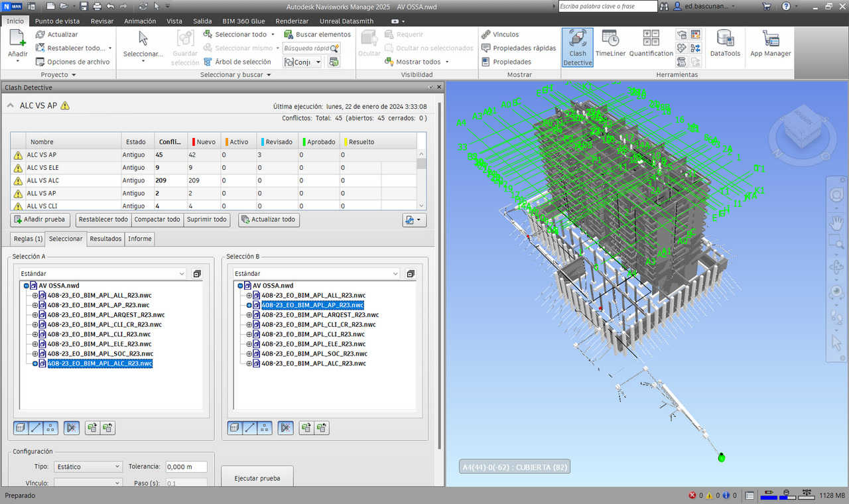Open the Clash Detective tool
Screen dimensions: 849x504
577,47
